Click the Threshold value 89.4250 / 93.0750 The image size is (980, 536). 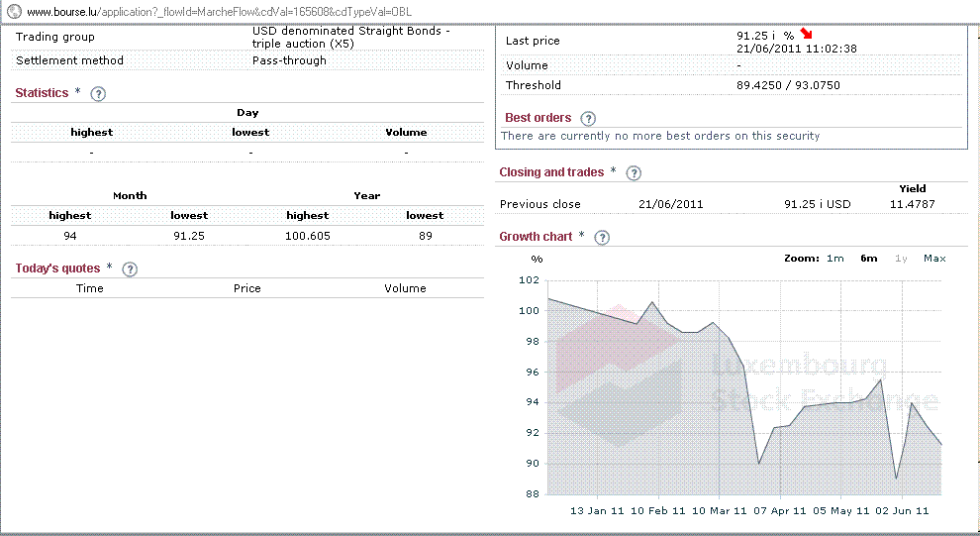coord(788,85)
